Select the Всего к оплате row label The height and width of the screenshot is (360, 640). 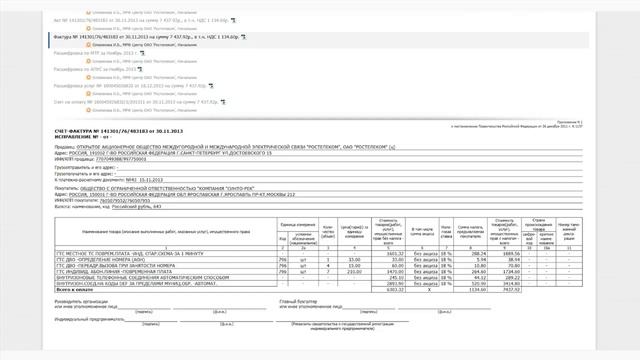74,289
